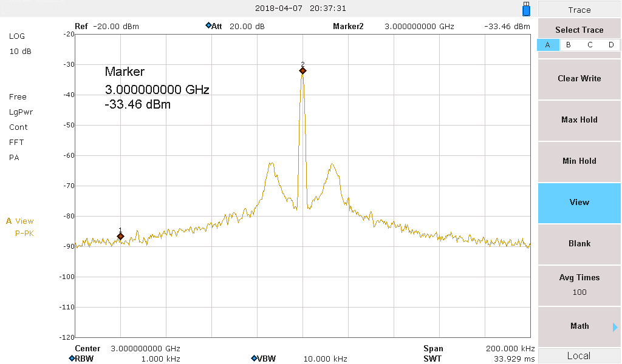Viewport: 622px width, 364px height.
Task: Click the SWT value 33.929 ms
Action: pyautogui.click(x=514, y=359)
